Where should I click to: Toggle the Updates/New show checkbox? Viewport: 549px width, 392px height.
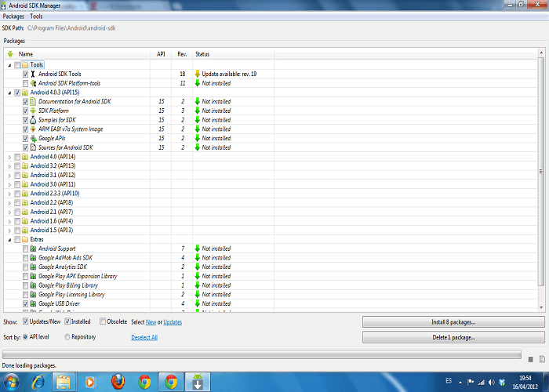(25, 321)
